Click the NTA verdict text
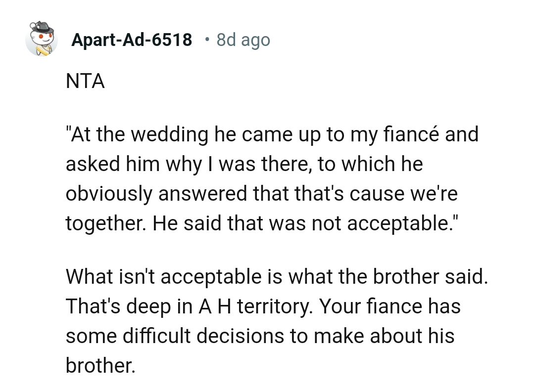534x392 pixels. [85, 81]
